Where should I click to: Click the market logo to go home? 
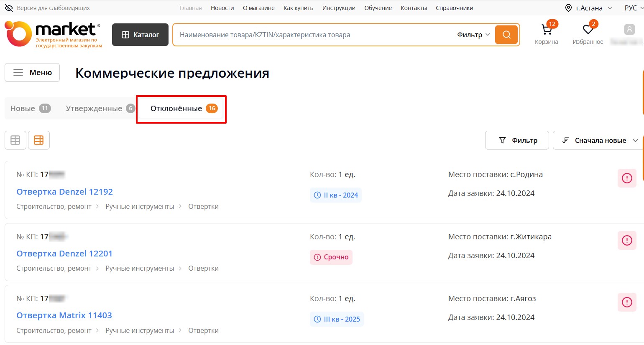click(x=53, y=34)
